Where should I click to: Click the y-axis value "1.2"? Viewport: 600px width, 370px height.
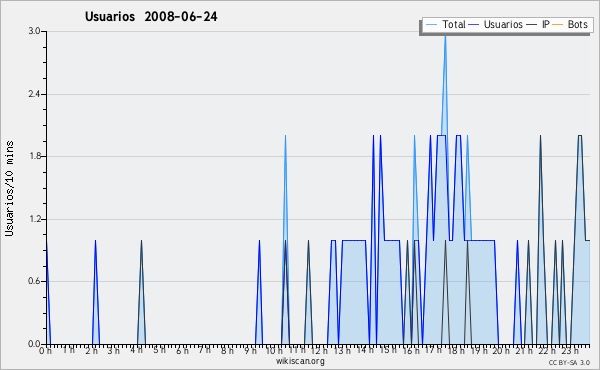click(x=34, y=219)
